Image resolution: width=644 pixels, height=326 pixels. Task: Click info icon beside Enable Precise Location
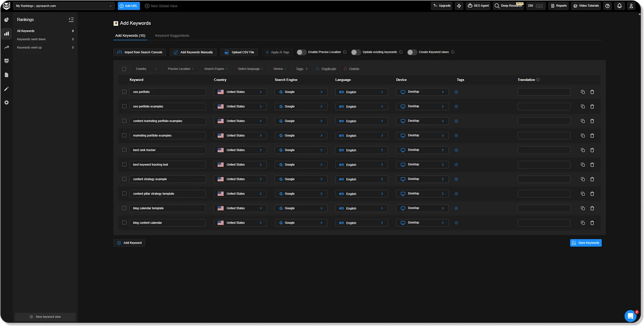(345, 52)
